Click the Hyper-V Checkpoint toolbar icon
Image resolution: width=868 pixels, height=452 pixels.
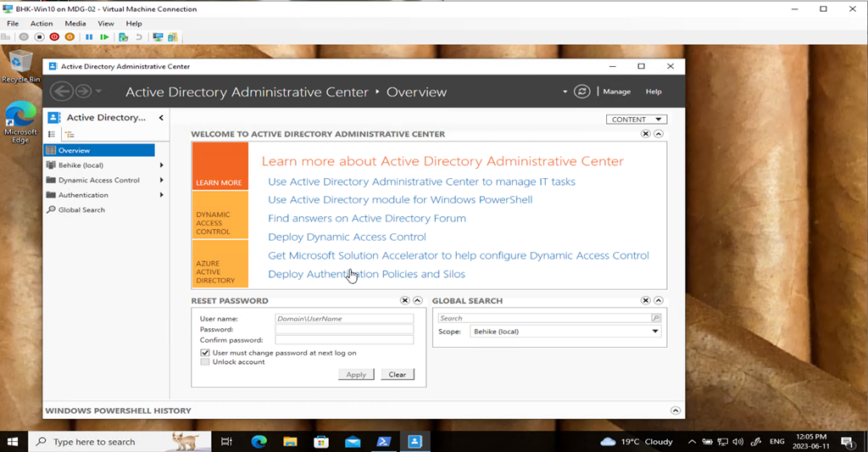[x=124, y=37]
